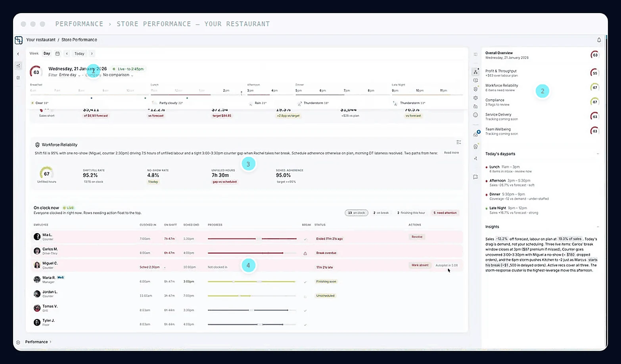
Task: Click the smiley face icon in the right rail
Action: 475,115
